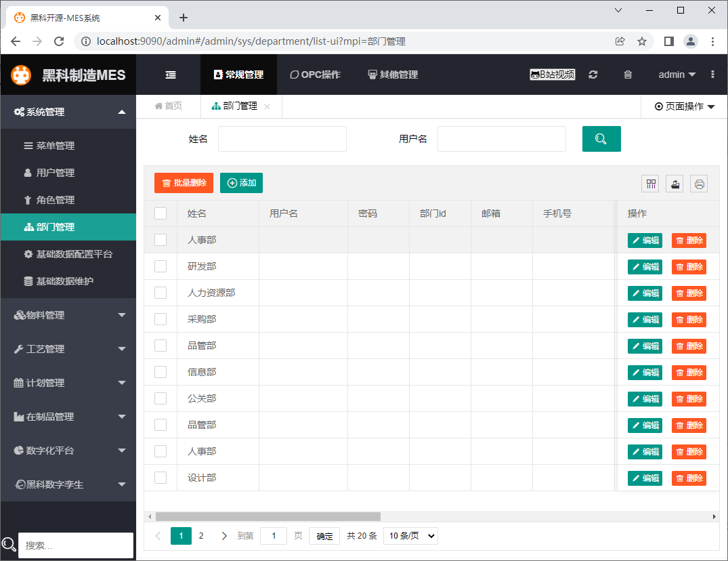Screen dimensions: 728x561
Task: Open the 10 条/页 page size dropdown
Action: (411, 536)
